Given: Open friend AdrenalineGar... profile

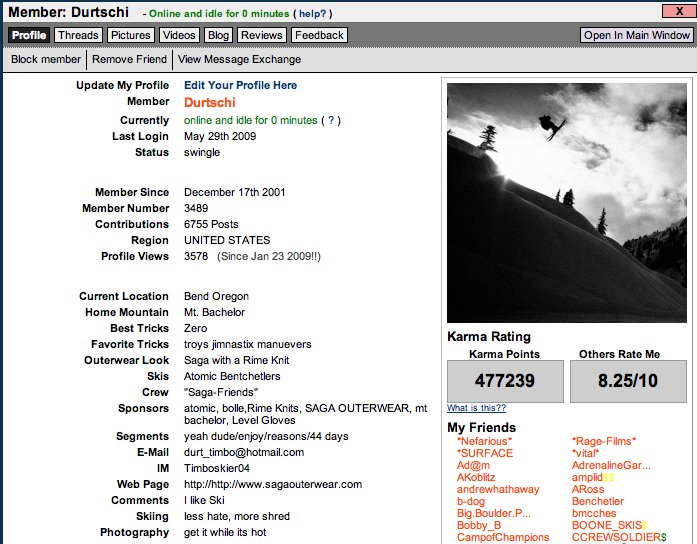Looking at the screenshot, I should (x=611, y=465).
